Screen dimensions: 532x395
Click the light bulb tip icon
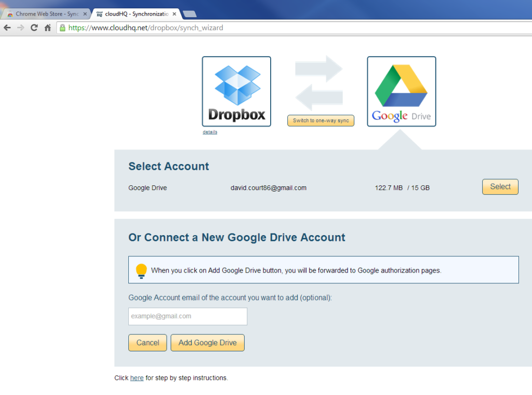pos(141,270)
